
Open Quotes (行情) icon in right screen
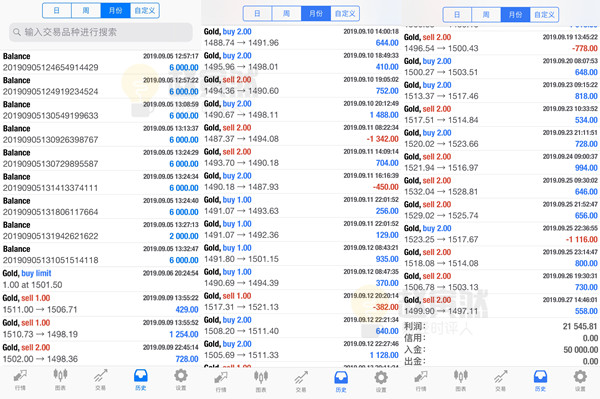(x=421, y=380)
